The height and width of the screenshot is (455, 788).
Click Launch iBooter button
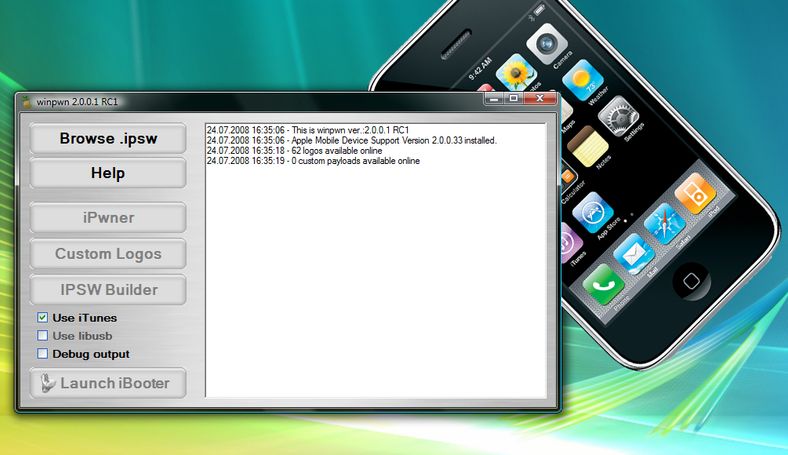click(108, 383)
